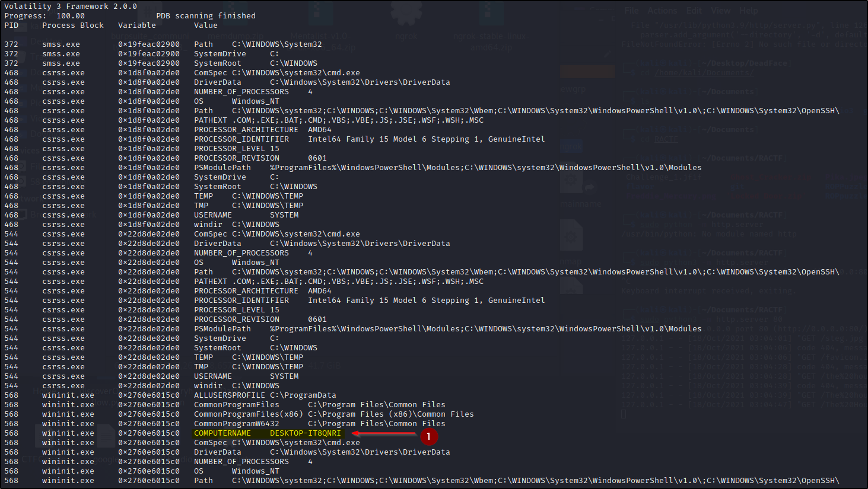Image resolution: width=868 pixels, height=489 pixels.
Task: Click the smss.exe SystemDrive row
Action: 141,54
